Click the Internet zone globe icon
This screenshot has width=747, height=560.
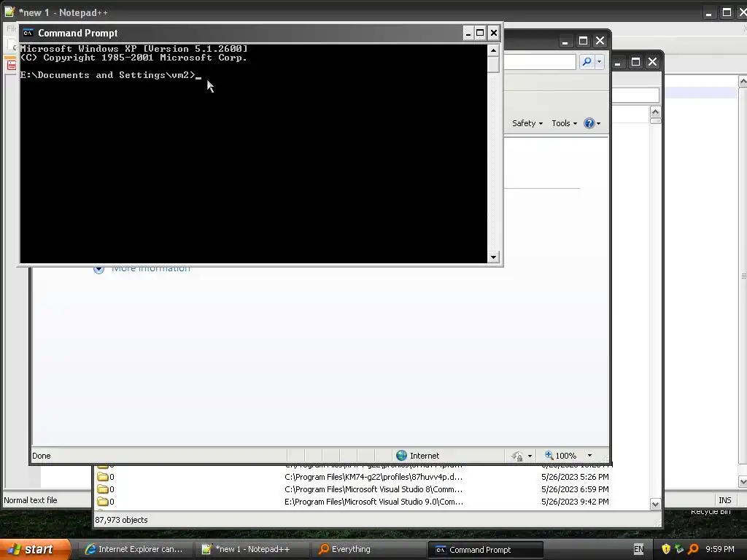click(402, 456)
